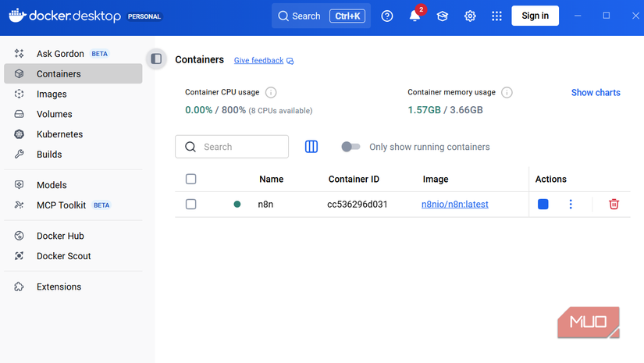This screenshot has height=363, width=644.
Task: Minimize the Docker Desktop window
Action: point(578,16)
